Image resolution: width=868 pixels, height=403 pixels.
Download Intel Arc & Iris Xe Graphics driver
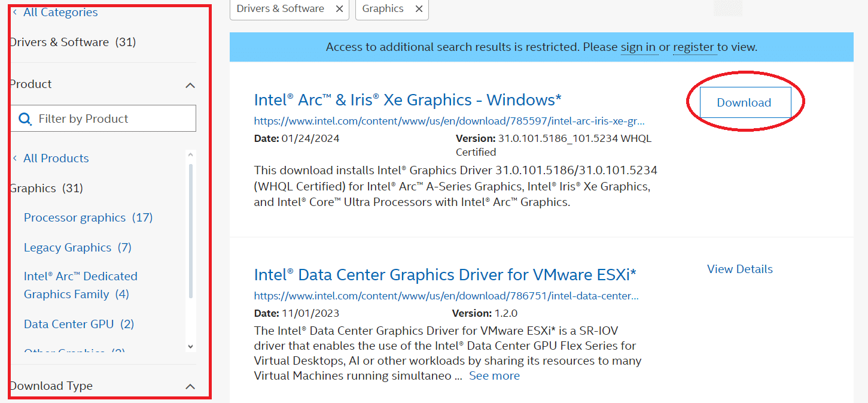pos(744,102)
